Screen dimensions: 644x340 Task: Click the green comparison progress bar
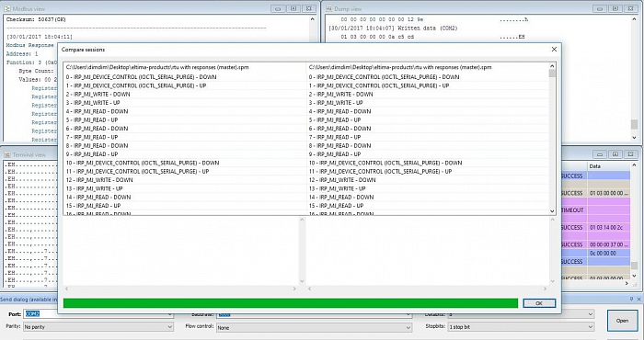pyautogui.click(x=291, y=303)
